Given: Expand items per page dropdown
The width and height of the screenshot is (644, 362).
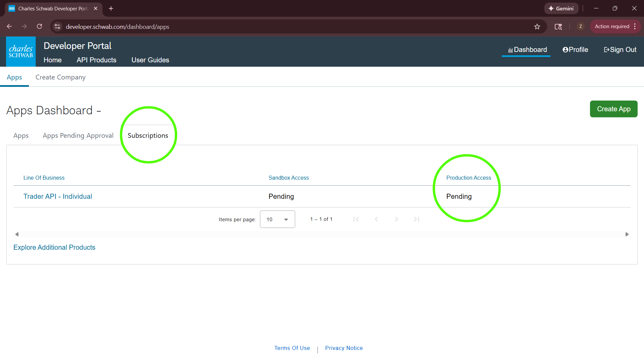Looking at the screenshot, I should click(x=277, y=219).
